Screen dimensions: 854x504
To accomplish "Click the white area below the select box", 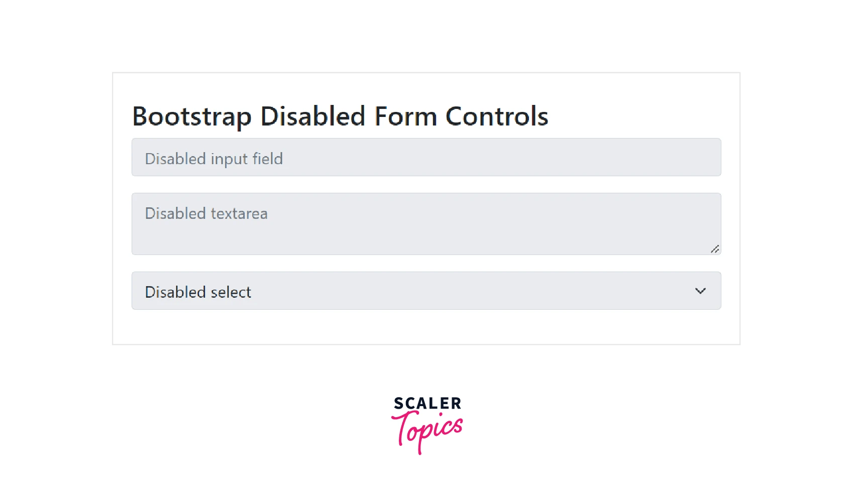I will pyautogui.click(x=426, y=326).
